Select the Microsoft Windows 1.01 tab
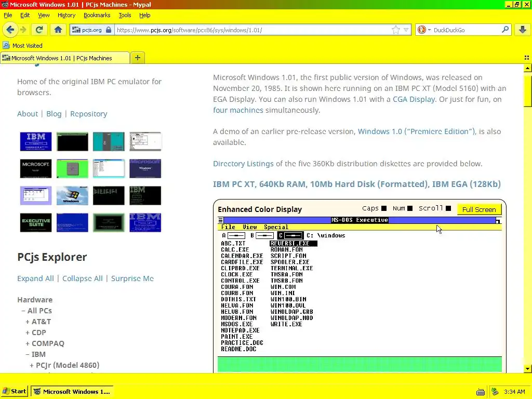 [65, 58]
